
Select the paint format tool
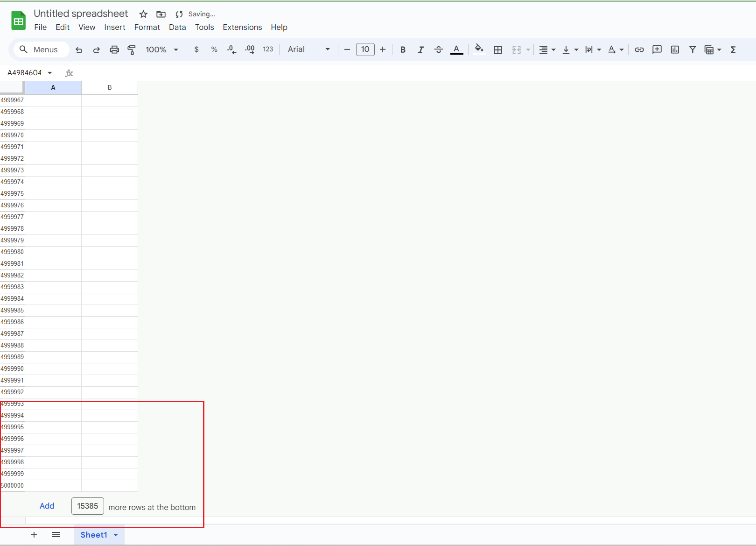click(131, 50)
